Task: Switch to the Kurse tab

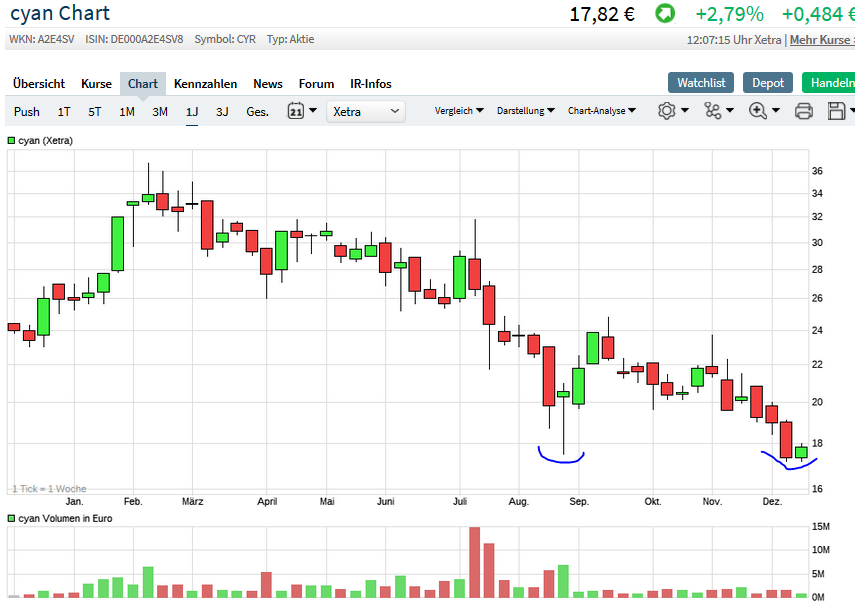Action: [x=97, y=84]
